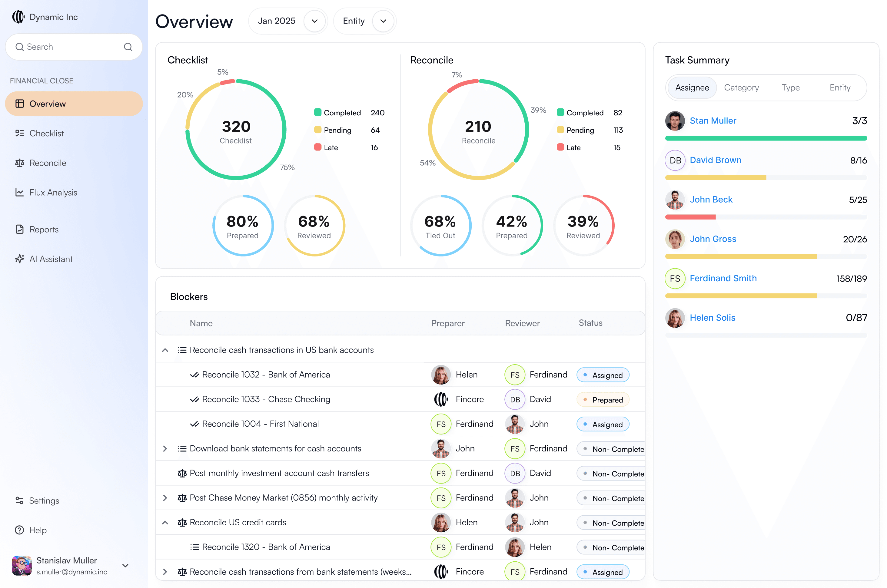
Task: Click Stan Muller's green progress bar
Action: pyautogui.click(x=766, y=138)
